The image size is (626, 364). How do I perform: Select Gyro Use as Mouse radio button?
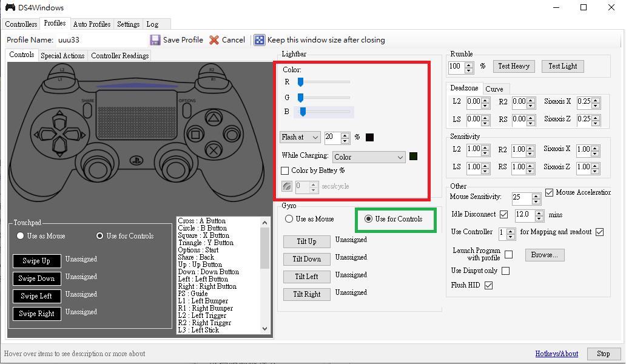(289, 219)
